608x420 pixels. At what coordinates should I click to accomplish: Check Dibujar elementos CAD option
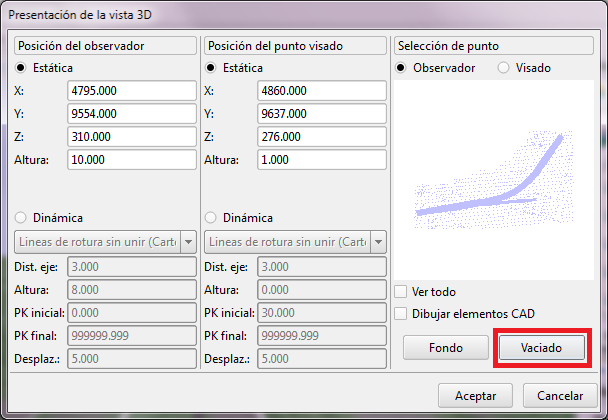click(401, 314)
